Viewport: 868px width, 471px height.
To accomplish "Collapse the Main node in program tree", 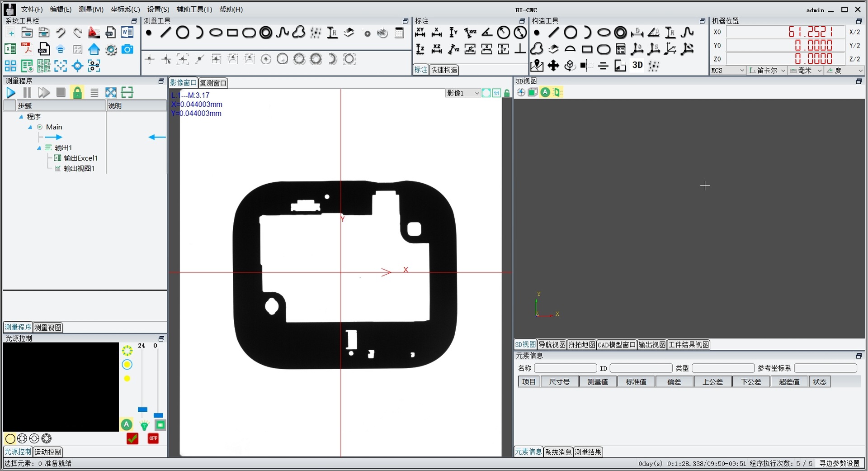I will click(x=30, y=127).
